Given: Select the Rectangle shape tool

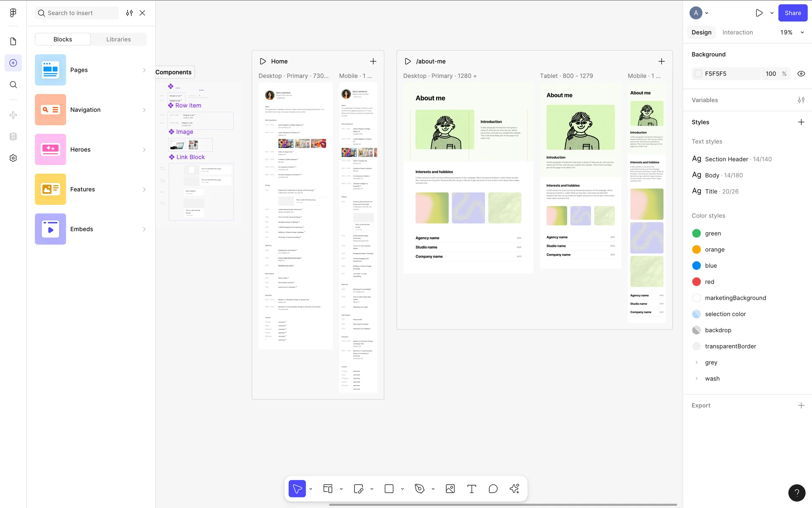Looking at the screenshot, I should [389, 489].
